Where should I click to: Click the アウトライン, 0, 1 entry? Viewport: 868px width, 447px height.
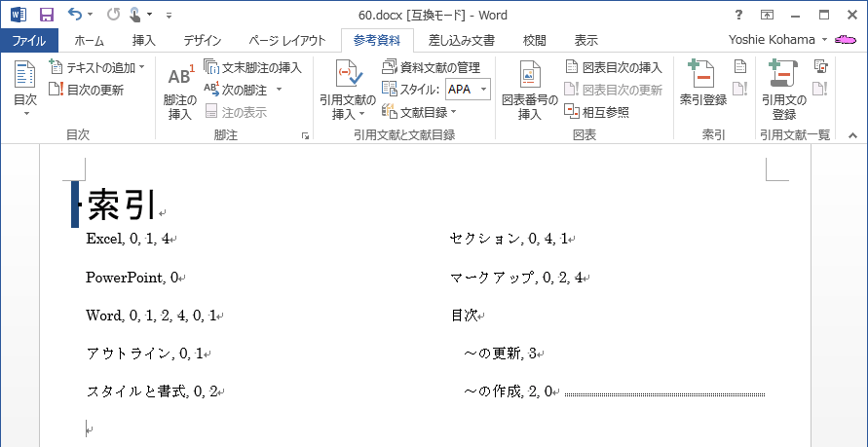click(x=144, y=354)
